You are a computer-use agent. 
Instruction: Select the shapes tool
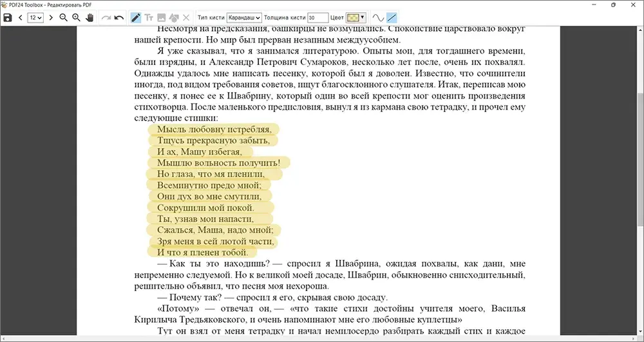point(174,17)
